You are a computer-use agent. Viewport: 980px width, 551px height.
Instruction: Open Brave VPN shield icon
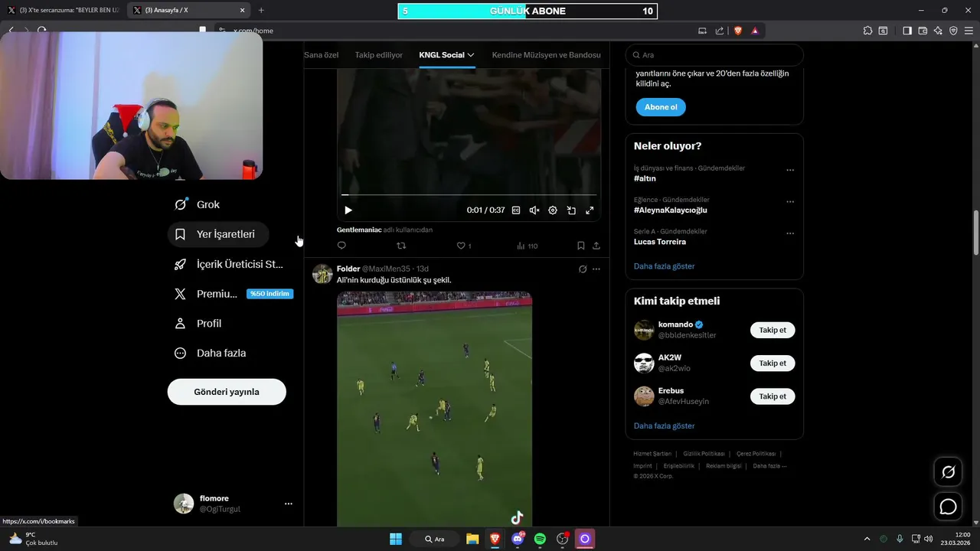953,31
